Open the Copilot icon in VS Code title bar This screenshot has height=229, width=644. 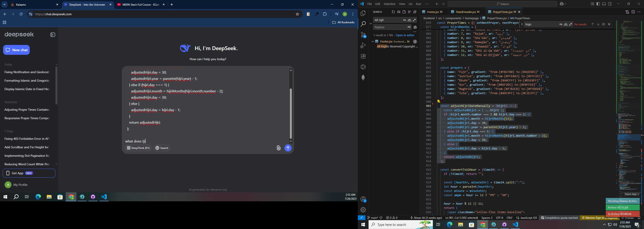[561, 4]
